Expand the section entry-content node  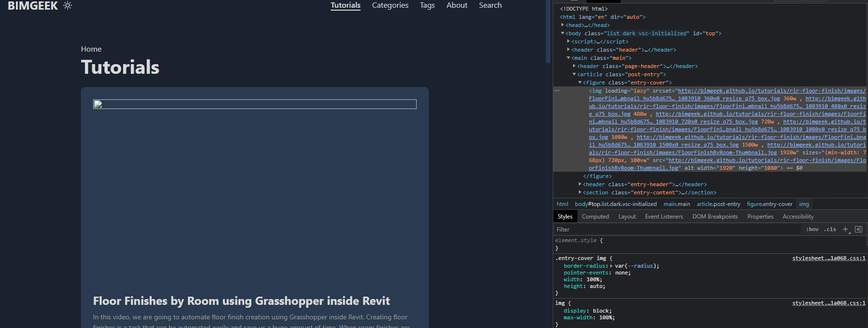pyautogui.click(x=580, y=192)
